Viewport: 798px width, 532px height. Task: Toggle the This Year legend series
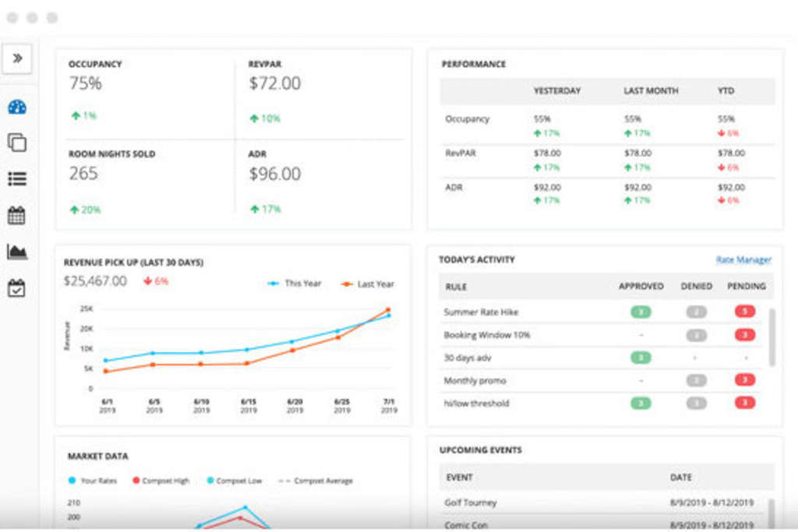coord(294,284)
